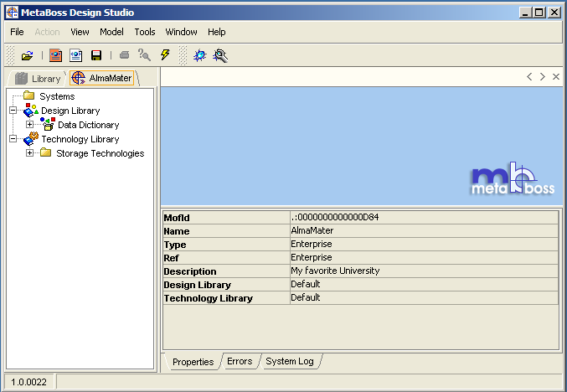The width and height of the screenshot is (567, 392).
Task: Click the lightning bolt toolbar icon
Action: click(165, 55)
